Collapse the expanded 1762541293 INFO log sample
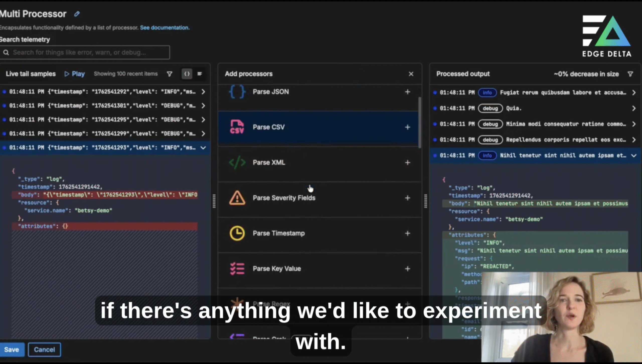This screenshot has height=364, width=642. [203, 148]
